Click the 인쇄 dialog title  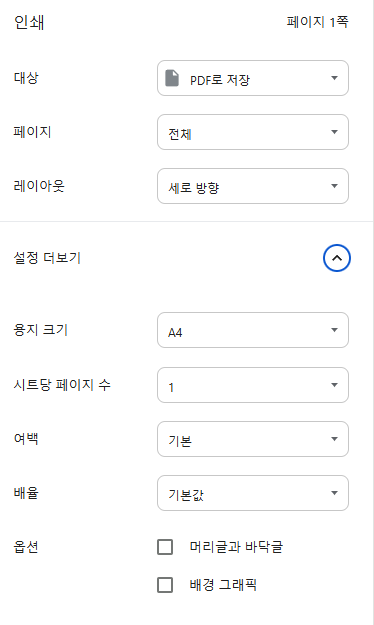(29, 22)
